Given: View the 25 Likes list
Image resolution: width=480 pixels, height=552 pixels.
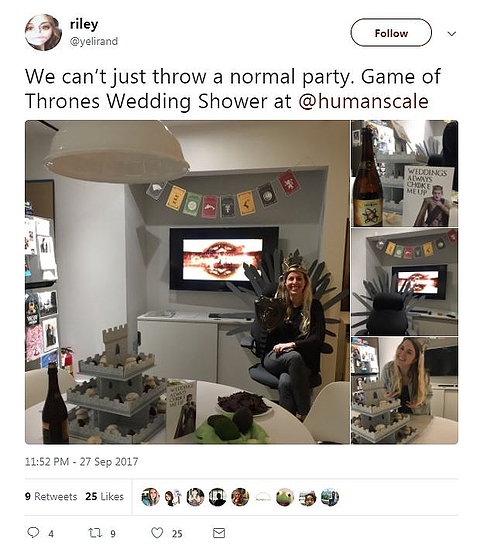Looking at the screenshot, I should tap(104, 496).
